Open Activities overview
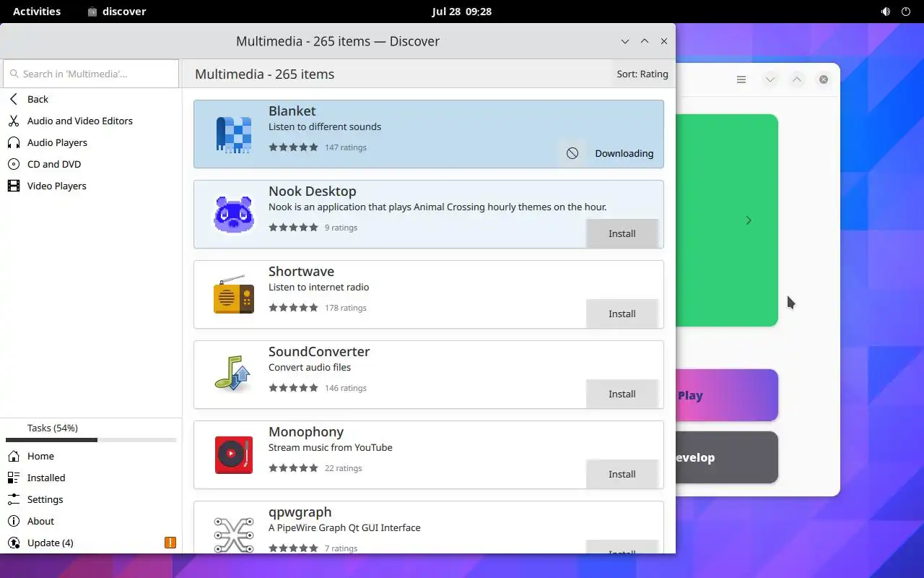 click(x=37, y=12)
